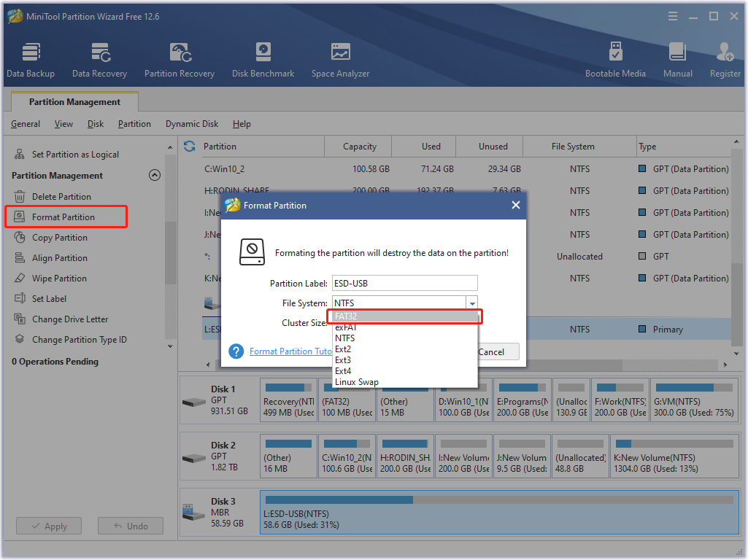Screen dimensions: 748x560
Task: Sort by the Capacity column header
Action: [x=360, y=147]
